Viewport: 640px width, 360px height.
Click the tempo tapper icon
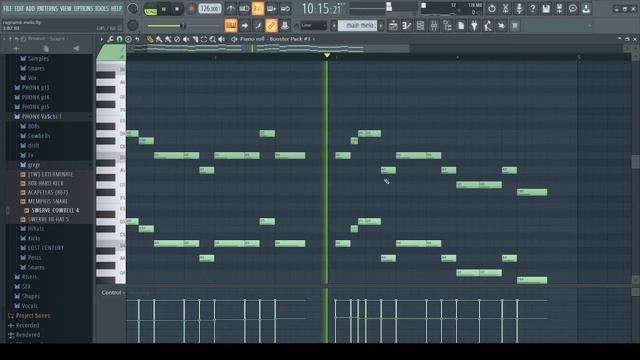488,26
